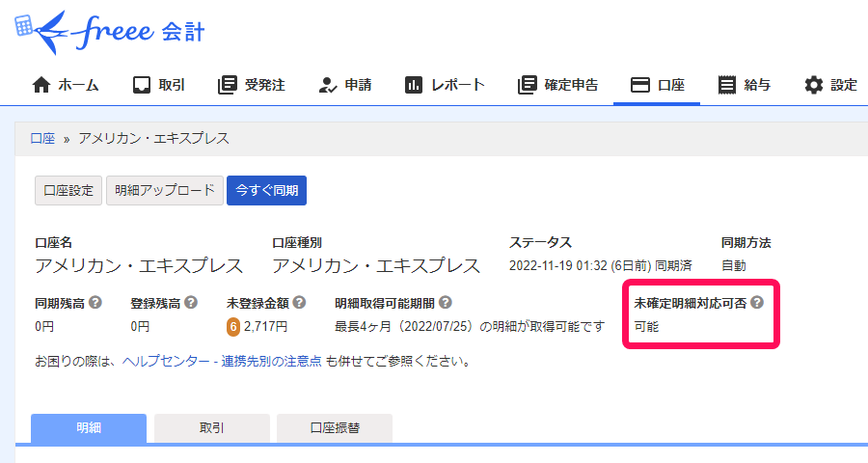The width and height of the screenshot is (868, 463).
Task: Click アメリカン・エキスプレス under 口座種別
Action: 376,266
